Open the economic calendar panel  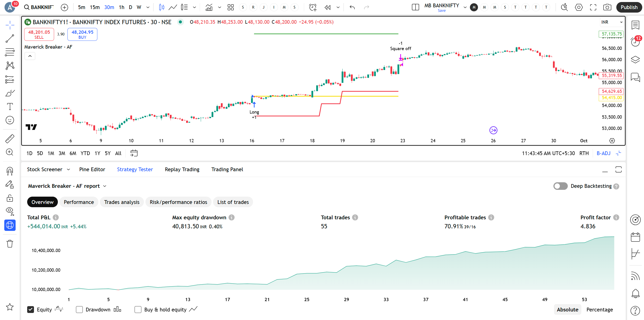pyautogui.click(x=635, y=237)
